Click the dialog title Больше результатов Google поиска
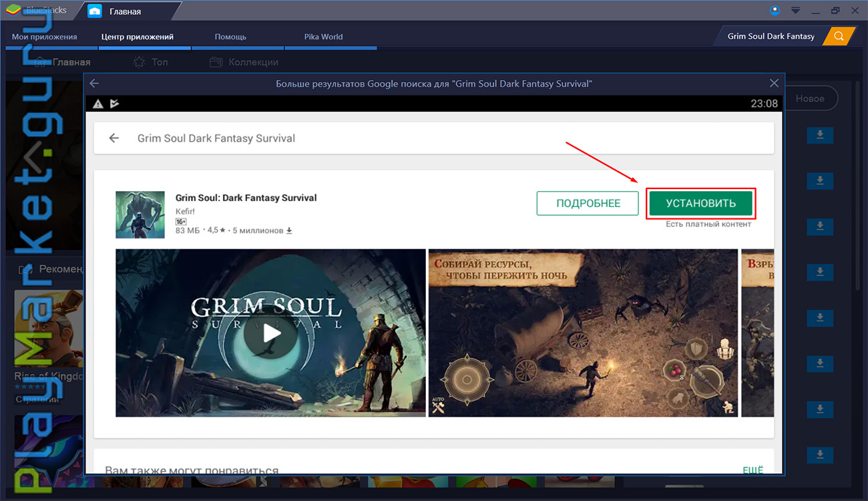This screenshot has width=868, height=501. tap(434, 83)
